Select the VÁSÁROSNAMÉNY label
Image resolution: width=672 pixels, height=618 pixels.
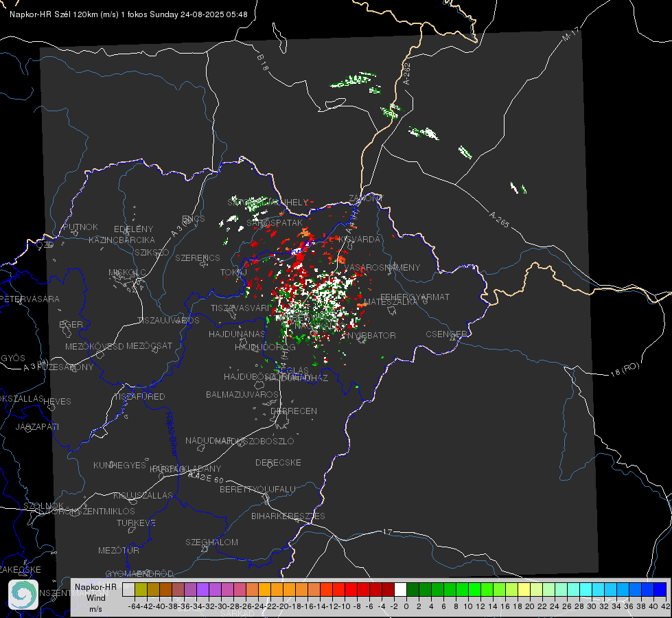pyautogui.click(x=382, y=267)
